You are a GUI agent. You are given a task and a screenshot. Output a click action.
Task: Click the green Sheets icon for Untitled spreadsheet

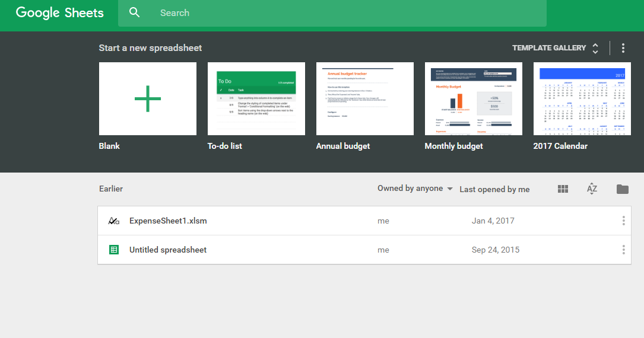tap(114, 250)
